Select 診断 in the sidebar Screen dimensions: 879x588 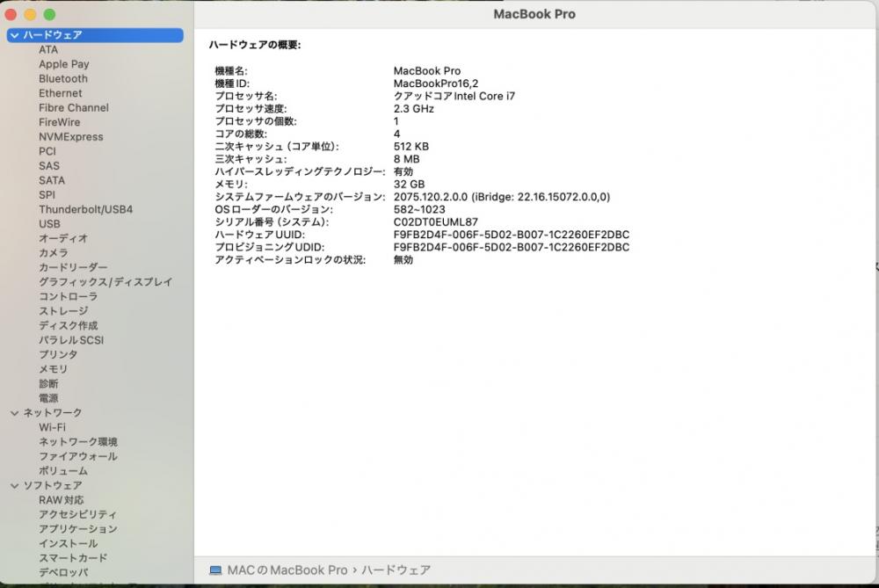tap(48, 384)
